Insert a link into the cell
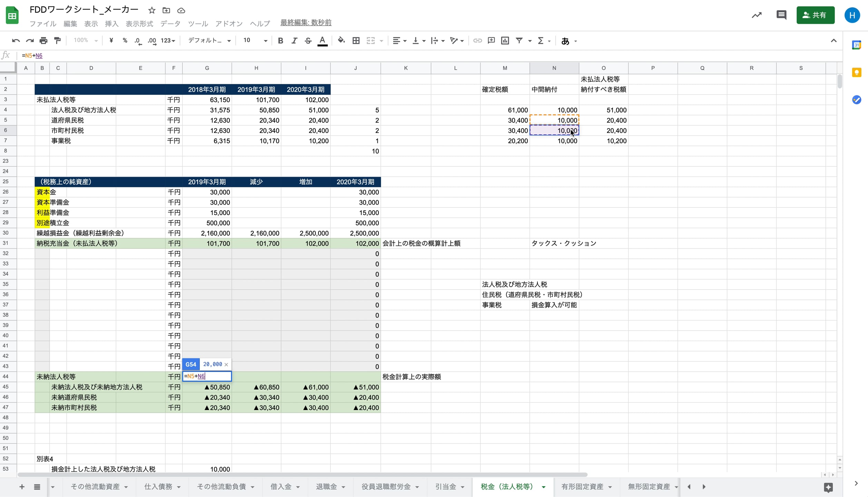The image size is (868, 497). (477, 40)
